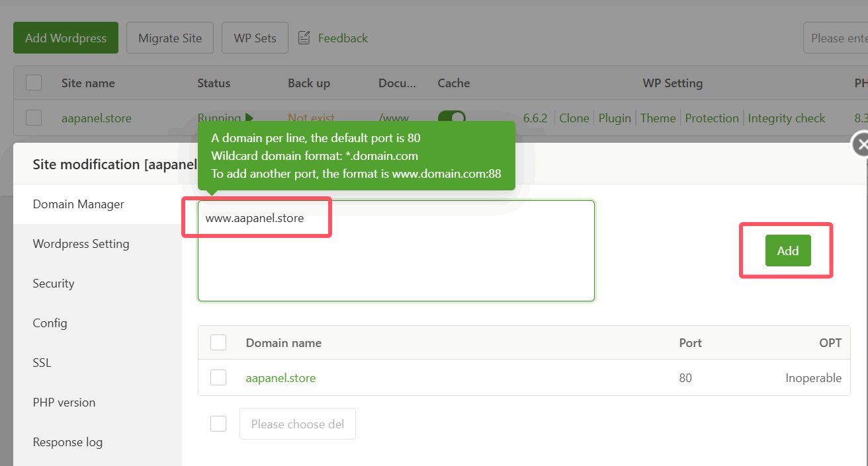Click the Back up column header
Image resolution: width=868 pixels, height=466 pixels.
pos(309,83)
